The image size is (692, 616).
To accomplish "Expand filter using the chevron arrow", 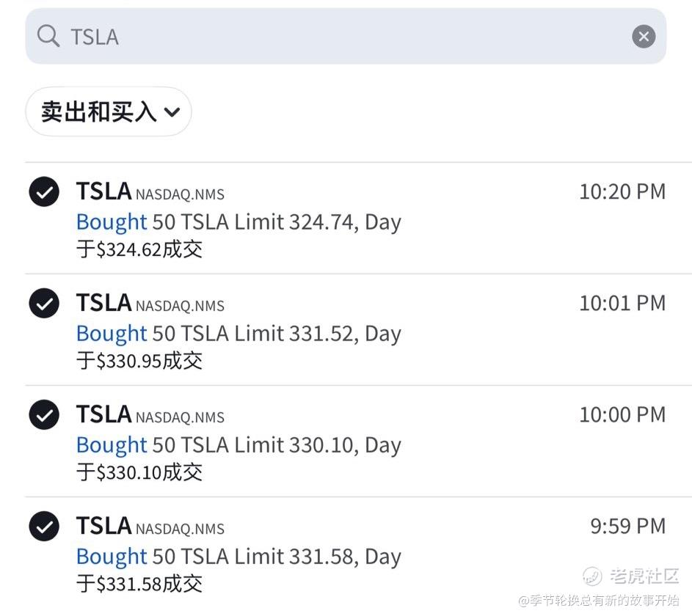I will [172, 112].
